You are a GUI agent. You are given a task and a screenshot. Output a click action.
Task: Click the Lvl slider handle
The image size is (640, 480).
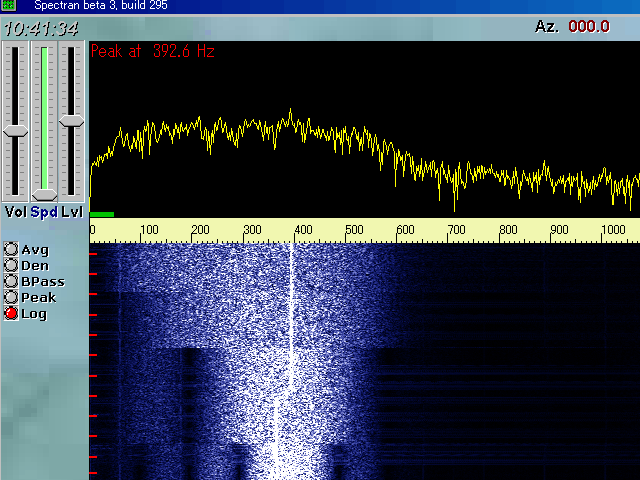point(71,120)
